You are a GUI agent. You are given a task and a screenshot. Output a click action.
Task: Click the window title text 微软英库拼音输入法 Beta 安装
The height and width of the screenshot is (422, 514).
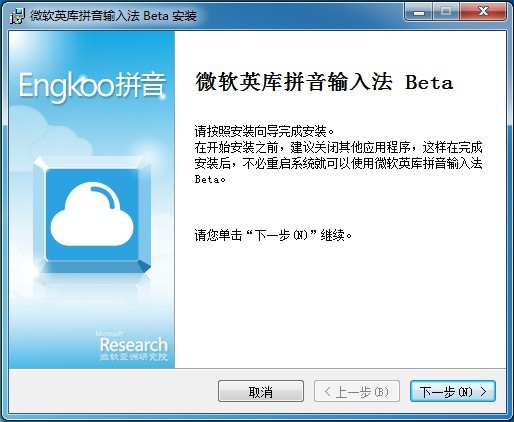(113, 16)
